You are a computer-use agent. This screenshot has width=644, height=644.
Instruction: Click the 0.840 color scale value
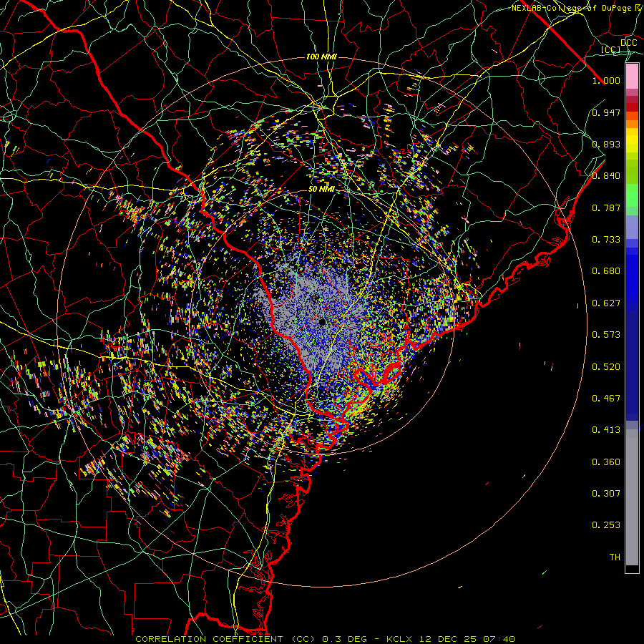pyautogui.click(x=606, y=176)
